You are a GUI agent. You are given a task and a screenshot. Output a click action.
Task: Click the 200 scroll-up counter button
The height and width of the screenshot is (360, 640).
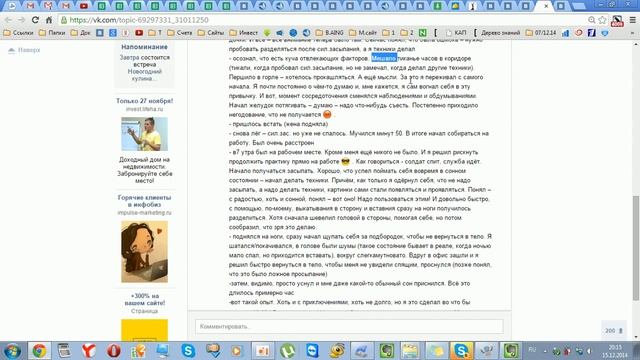click(x=614, y=331)
